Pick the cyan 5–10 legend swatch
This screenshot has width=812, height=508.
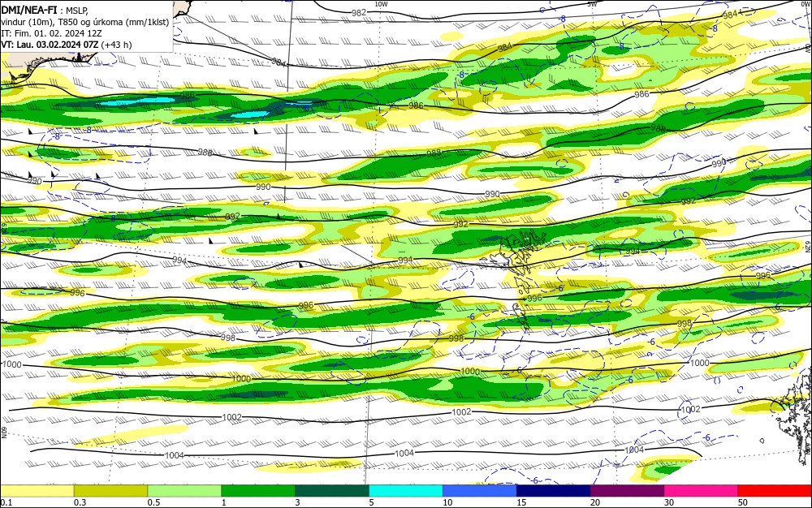coord(406,491)
